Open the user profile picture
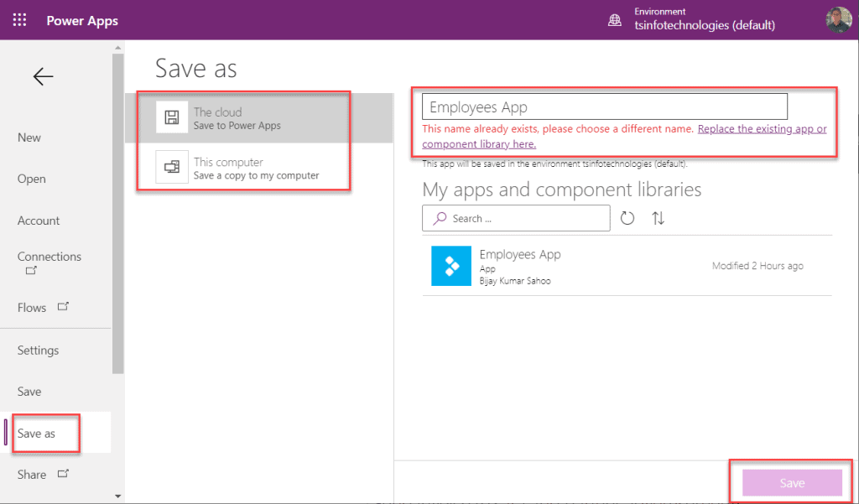Screen dimensions: 859x504 click(x=838, y=20)
